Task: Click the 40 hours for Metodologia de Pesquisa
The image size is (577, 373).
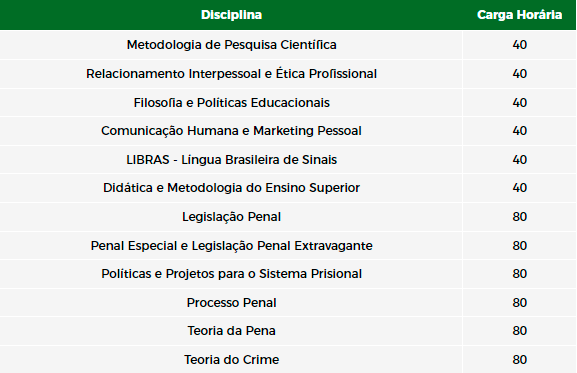Action: pos(520,45)
